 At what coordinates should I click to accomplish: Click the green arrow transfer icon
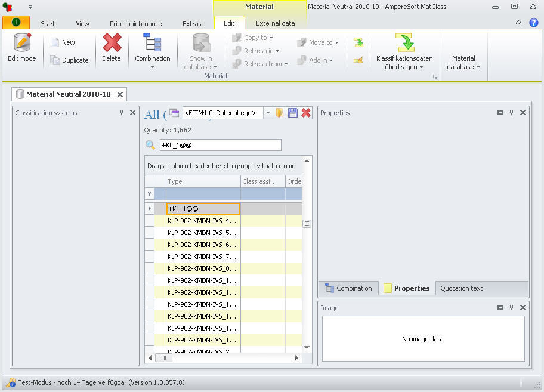coord(358,42)
